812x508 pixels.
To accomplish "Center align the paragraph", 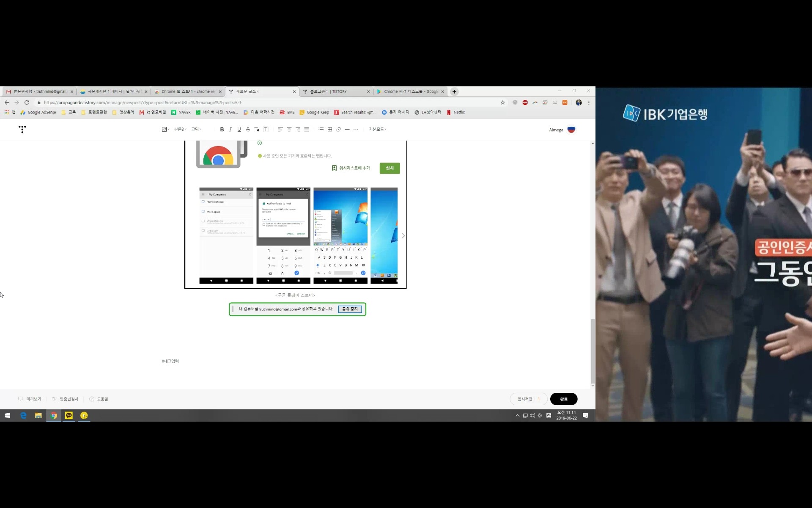I will [289, 130].
